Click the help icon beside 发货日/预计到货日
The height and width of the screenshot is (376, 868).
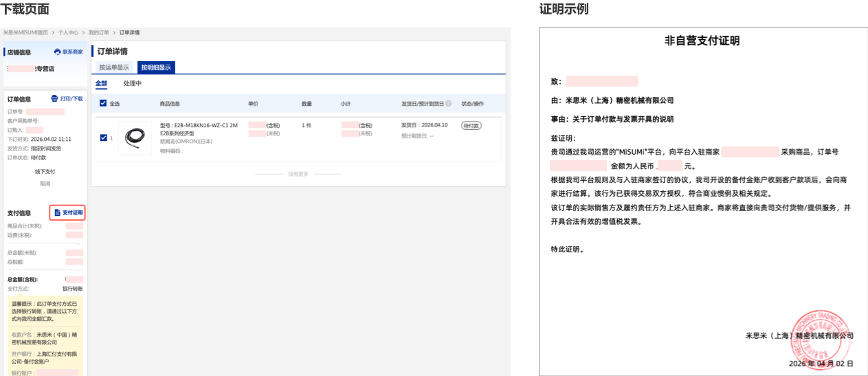click(449, 104)
